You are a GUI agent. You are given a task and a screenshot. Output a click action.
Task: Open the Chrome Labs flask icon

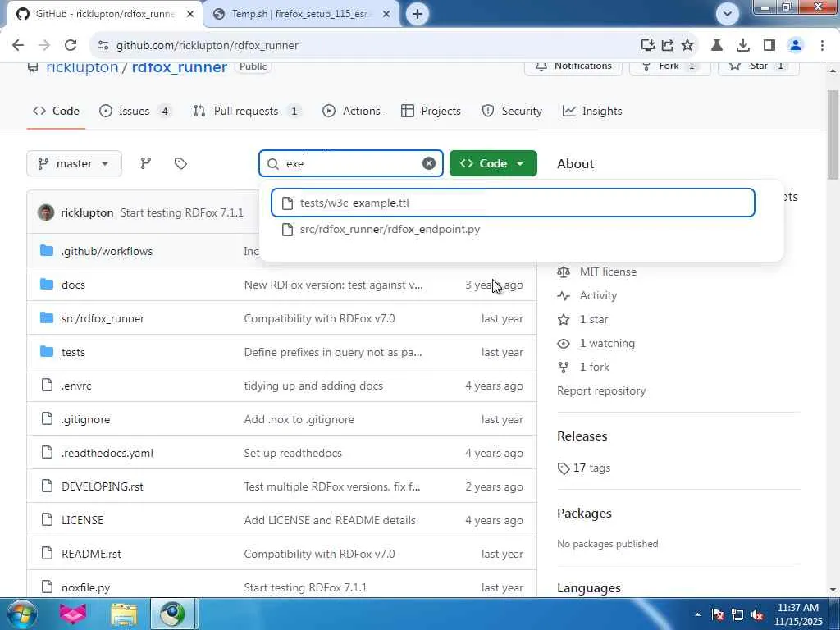716,46
